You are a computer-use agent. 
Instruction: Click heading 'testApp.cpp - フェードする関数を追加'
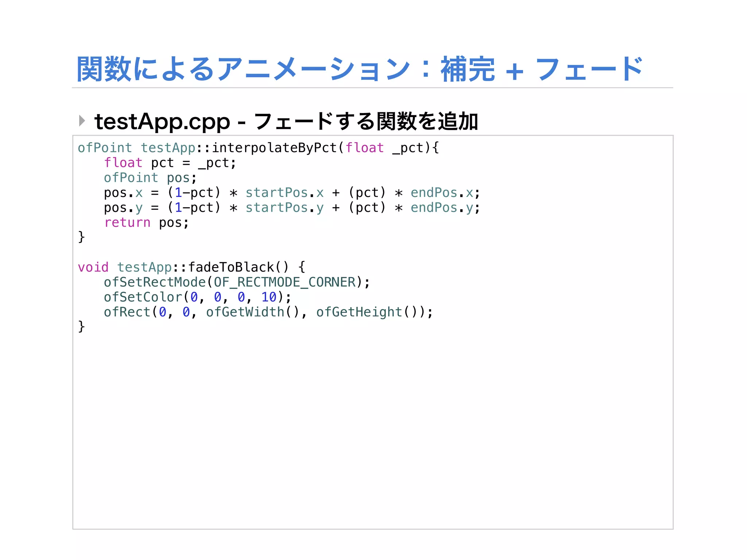point(286,121)
